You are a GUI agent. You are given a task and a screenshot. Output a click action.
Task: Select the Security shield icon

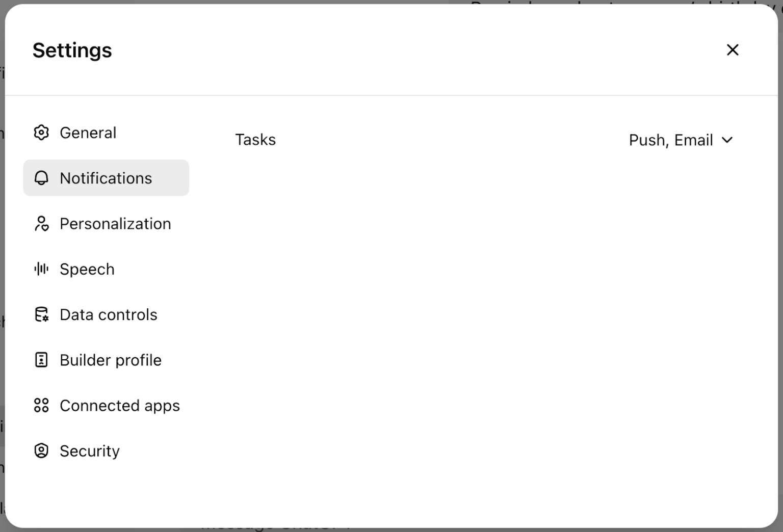click(x=41, y=450)
